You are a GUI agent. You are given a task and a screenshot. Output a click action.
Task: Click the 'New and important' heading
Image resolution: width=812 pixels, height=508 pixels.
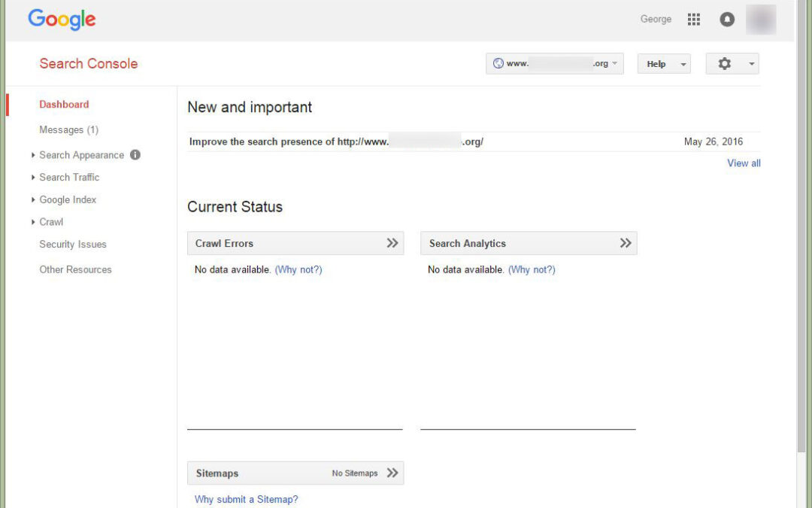pos(250,107)
